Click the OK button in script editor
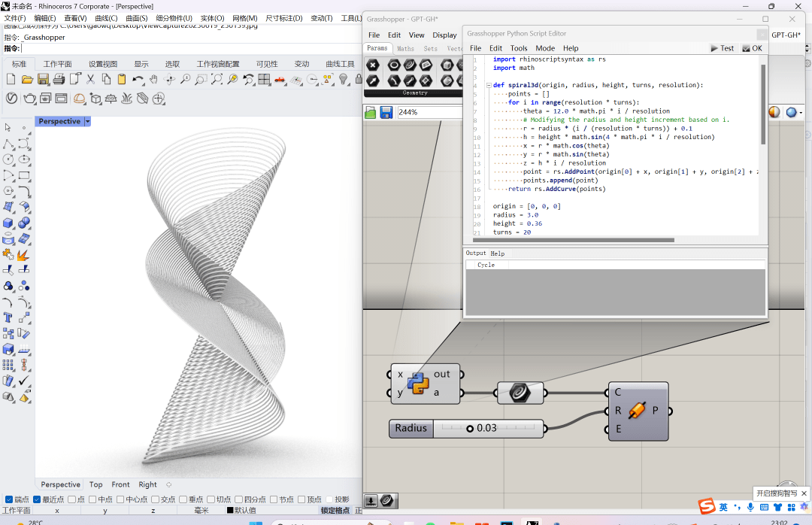This screenshot has width=812, height=525. (752, 48)
